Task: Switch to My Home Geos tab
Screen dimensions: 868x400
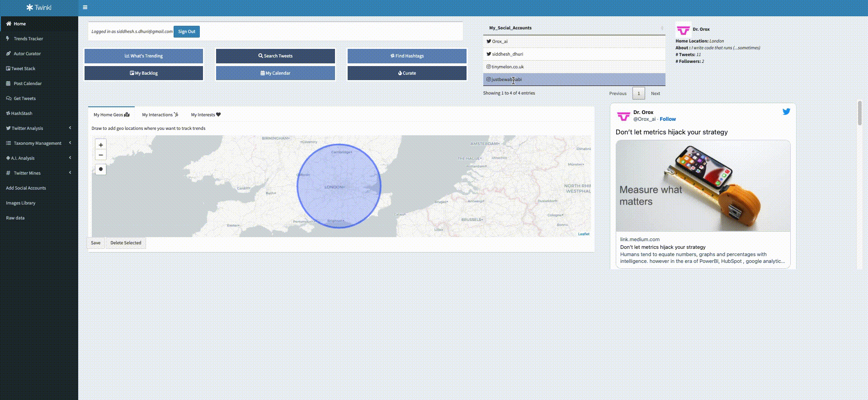Action: pos(111,115)
